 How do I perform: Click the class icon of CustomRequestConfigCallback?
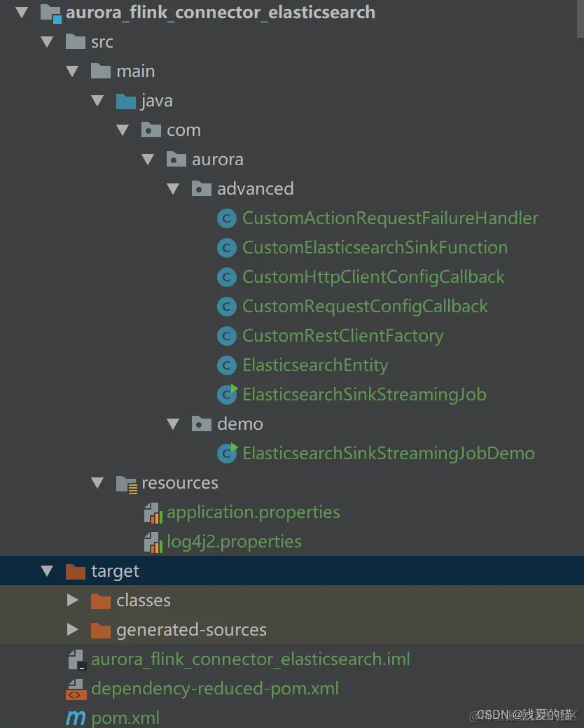point(227,307)
